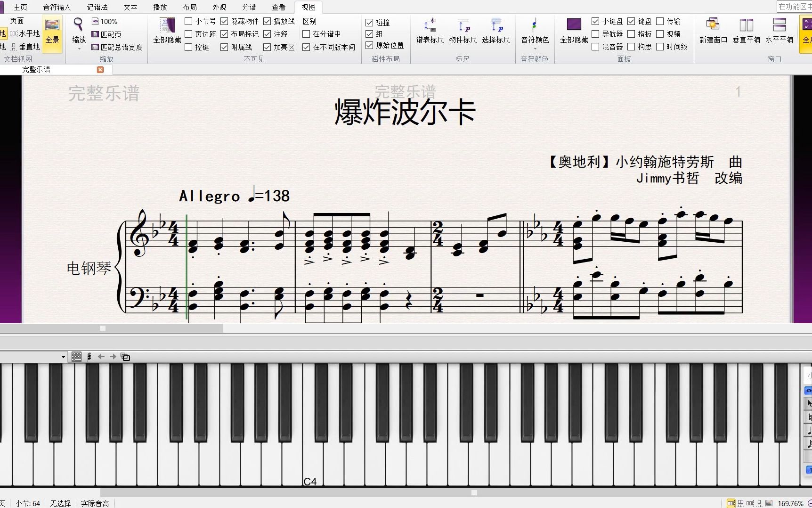812x508 pixels.
Task: Toggle the 谱表标尺 staff rulers
Action: 430,31
